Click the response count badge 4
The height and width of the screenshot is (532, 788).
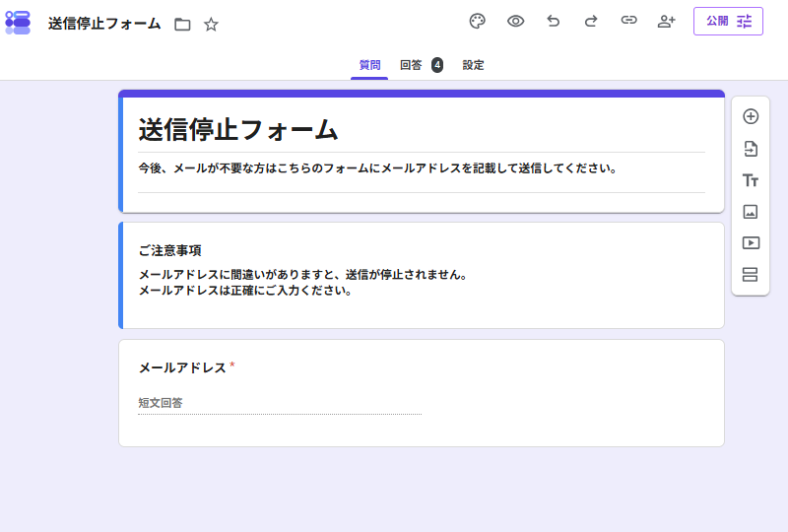tap(437, 65)
